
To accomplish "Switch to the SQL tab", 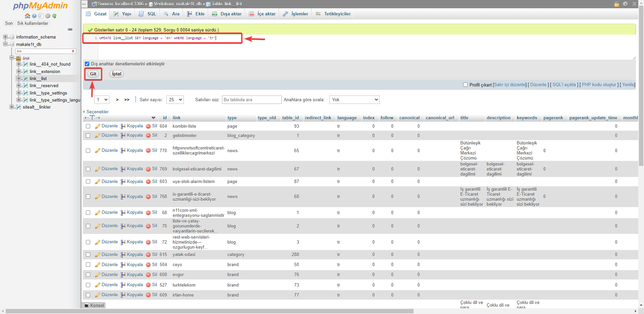I will (148, 14).
